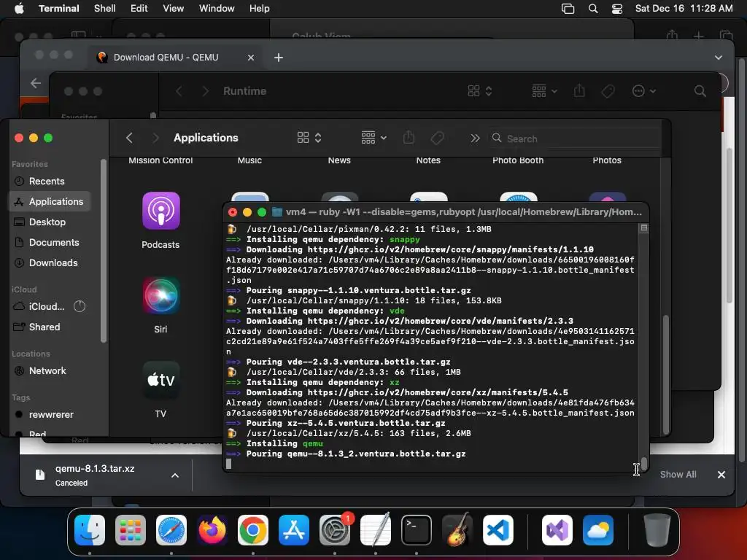The width and height of the screenshot is (747, 560).
Task: Select the rewwrerer tag in sidebar
Action: pos(50,414)
